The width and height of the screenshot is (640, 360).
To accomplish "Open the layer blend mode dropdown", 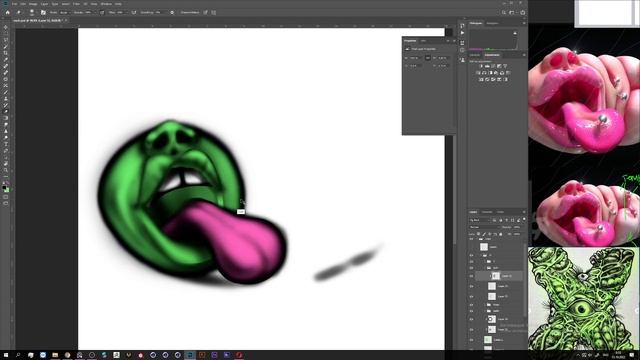I will [x=484, y=227].
